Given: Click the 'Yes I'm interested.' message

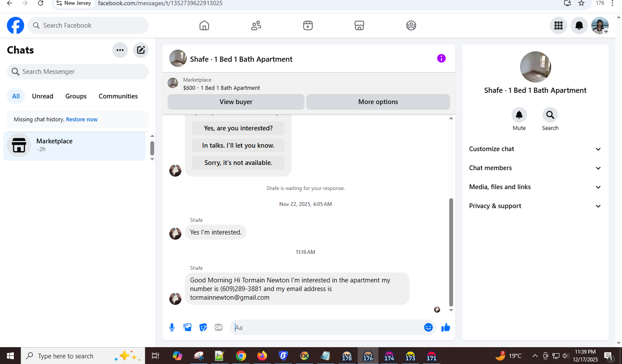Looking at the screenshot, I should click(x=216, y=232).
